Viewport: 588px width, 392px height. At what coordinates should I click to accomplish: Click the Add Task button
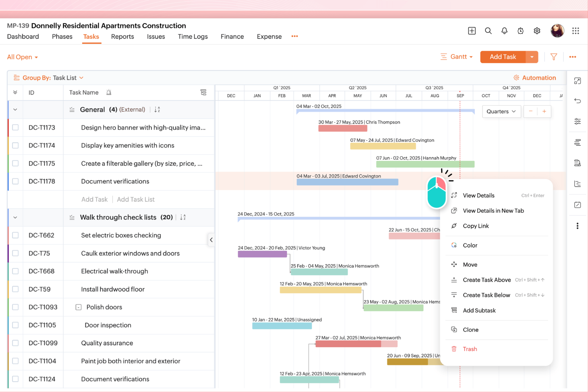click(x=502, y=57)
